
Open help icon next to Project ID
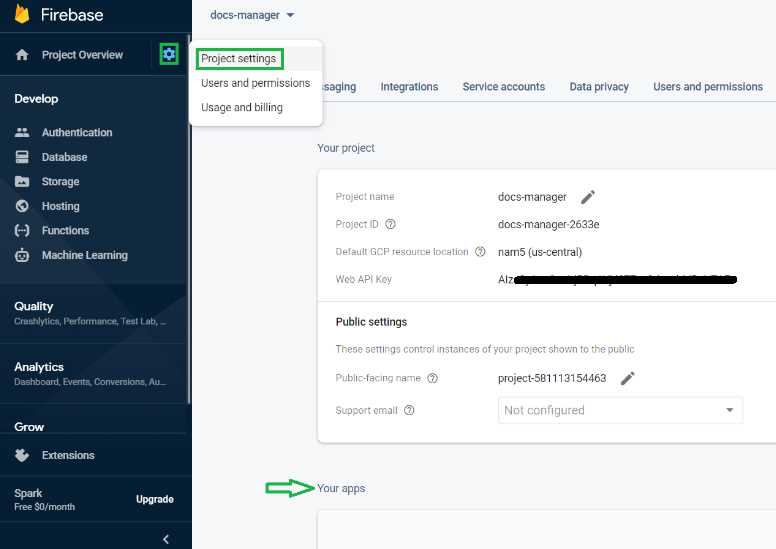coord(390,224)
